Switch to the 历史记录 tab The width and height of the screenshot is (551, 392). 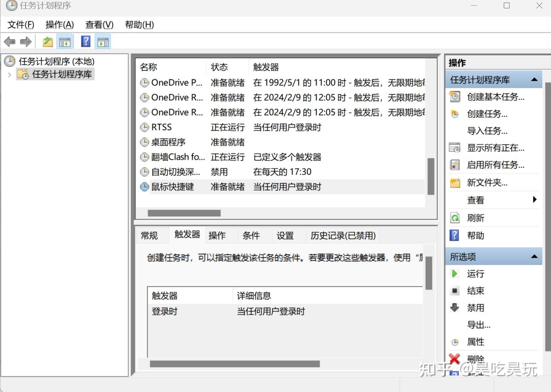(x=342, y=235)
